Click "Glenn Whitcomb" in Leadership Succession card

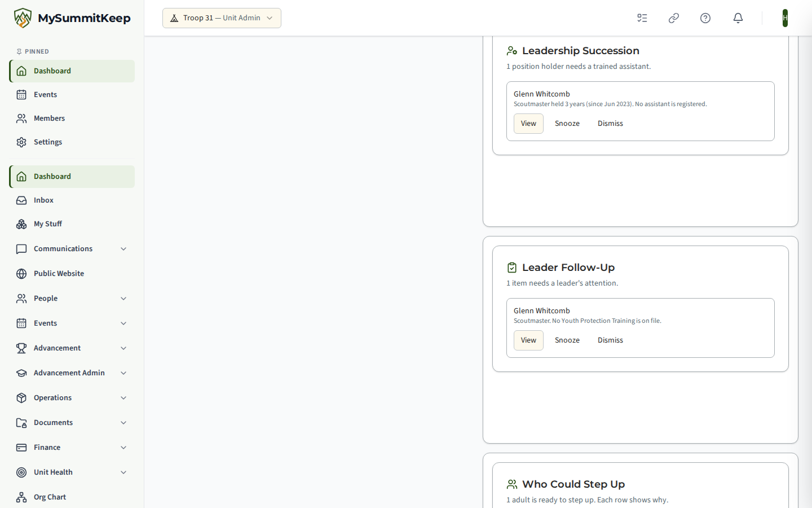click(542, 94)
